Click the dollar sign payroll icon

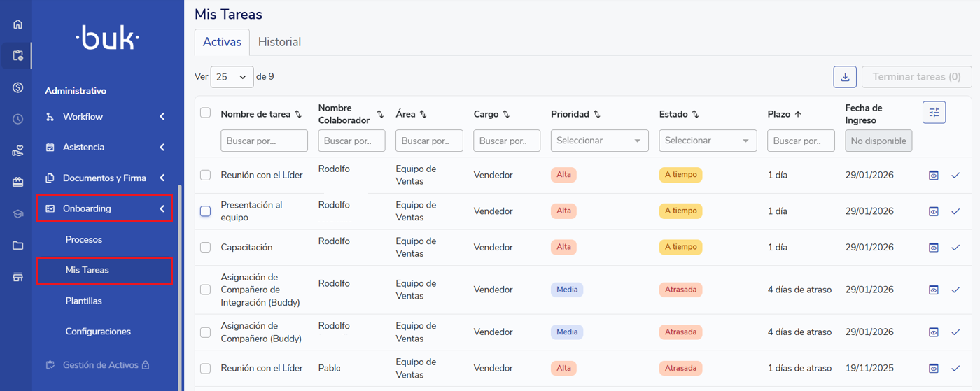[17, 87]
